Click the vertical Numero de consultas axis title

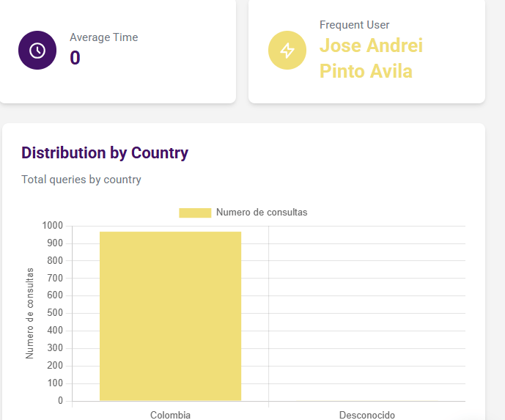coord(30,313)
